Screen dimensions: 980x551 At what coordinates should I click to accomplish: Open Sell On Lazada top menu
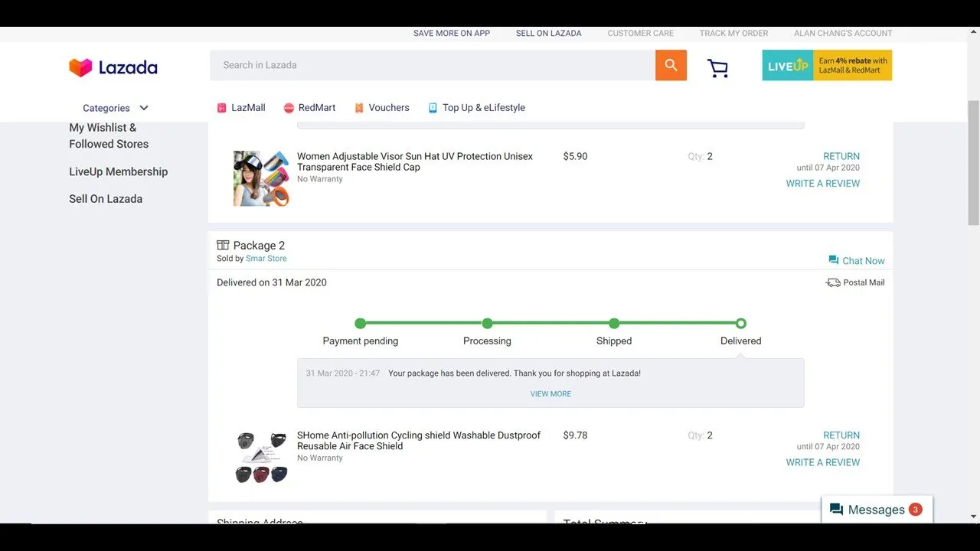click(549, 33)
